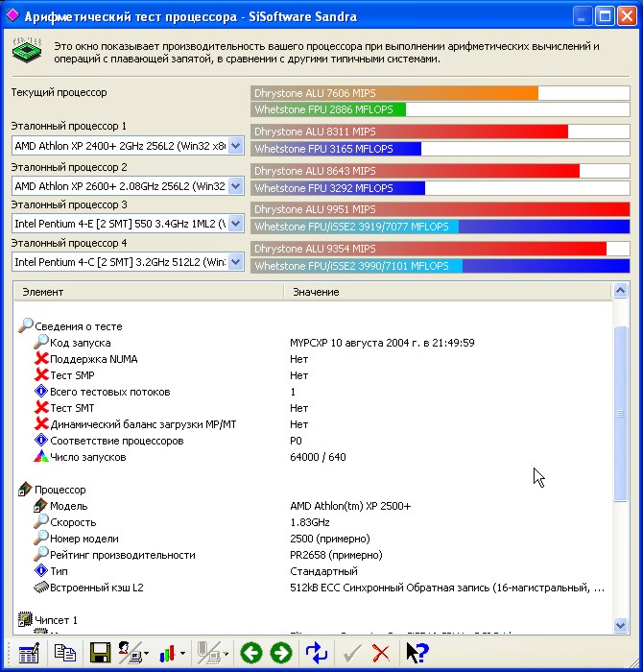Open the options table-with-pencil toolbar icon

point(29,653)
